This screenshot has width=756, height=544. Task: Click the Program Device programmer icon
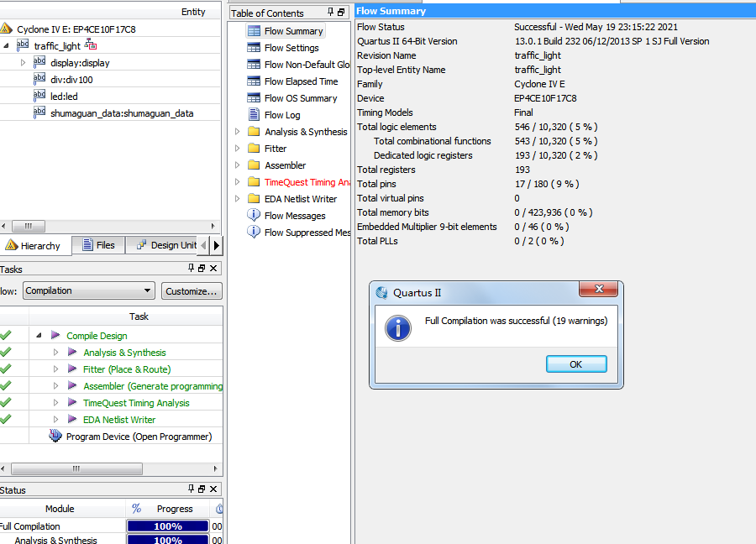coord(55,436)
